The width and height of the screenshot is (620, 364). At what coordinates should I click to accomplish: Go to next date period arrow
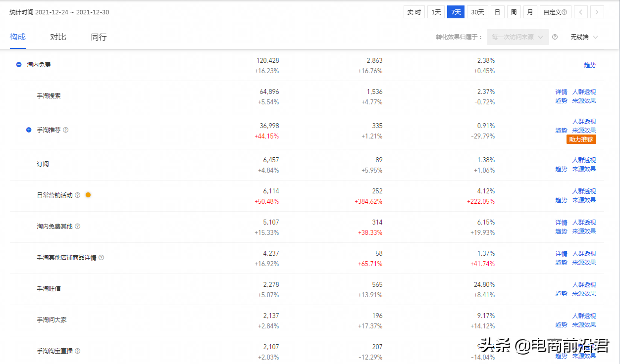pos(597,12)
